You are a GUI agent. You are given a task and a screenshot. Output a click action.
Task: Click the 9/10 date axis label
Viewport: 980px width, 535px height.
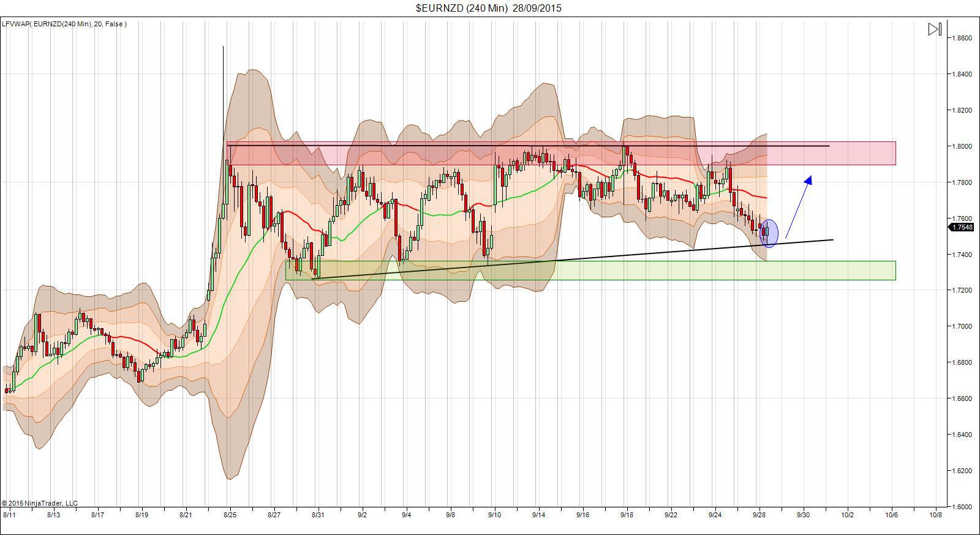(x=494, y=515)
